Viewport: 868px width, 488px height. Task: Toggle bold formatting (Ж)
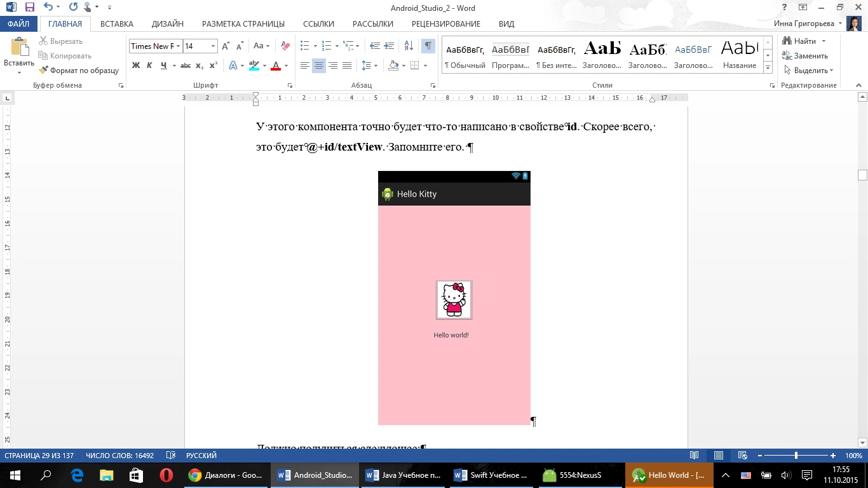[135, 65]
